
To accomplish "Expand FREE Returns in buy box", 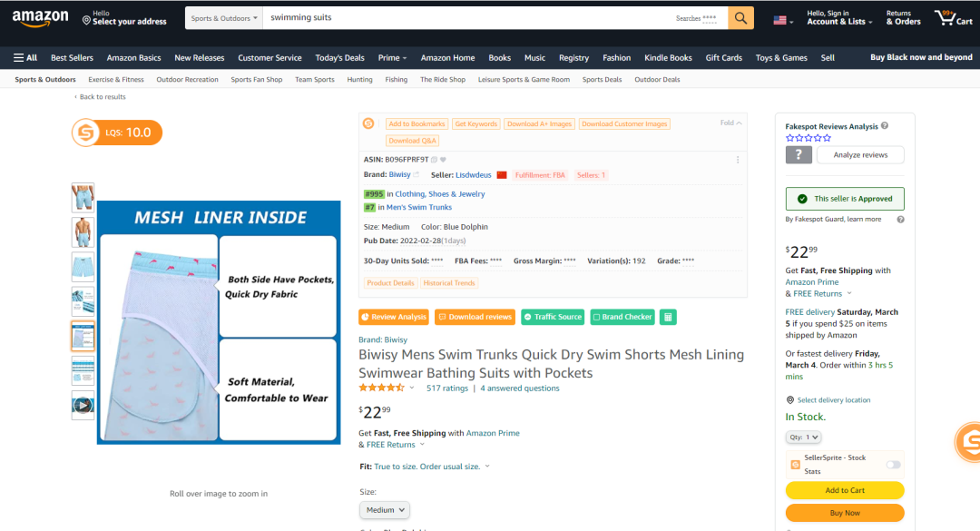I will pyautogui.click(x=848, y=293).
